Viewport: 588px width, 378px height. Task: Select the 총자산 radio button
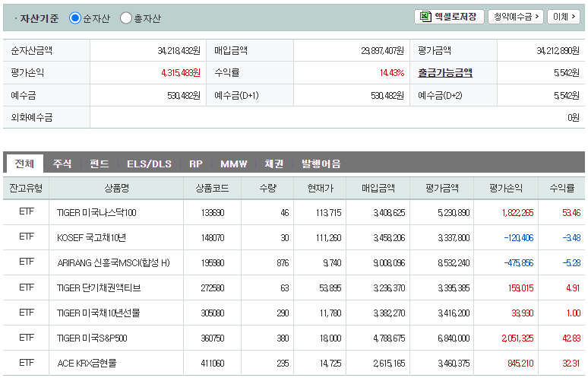[126, 18]
